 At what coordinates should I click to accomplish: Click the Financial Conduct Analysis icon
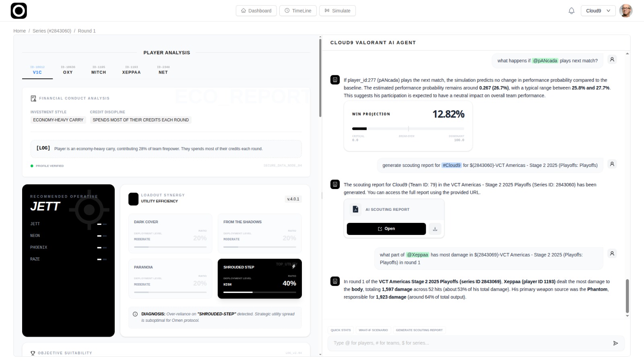coord(33,99)
